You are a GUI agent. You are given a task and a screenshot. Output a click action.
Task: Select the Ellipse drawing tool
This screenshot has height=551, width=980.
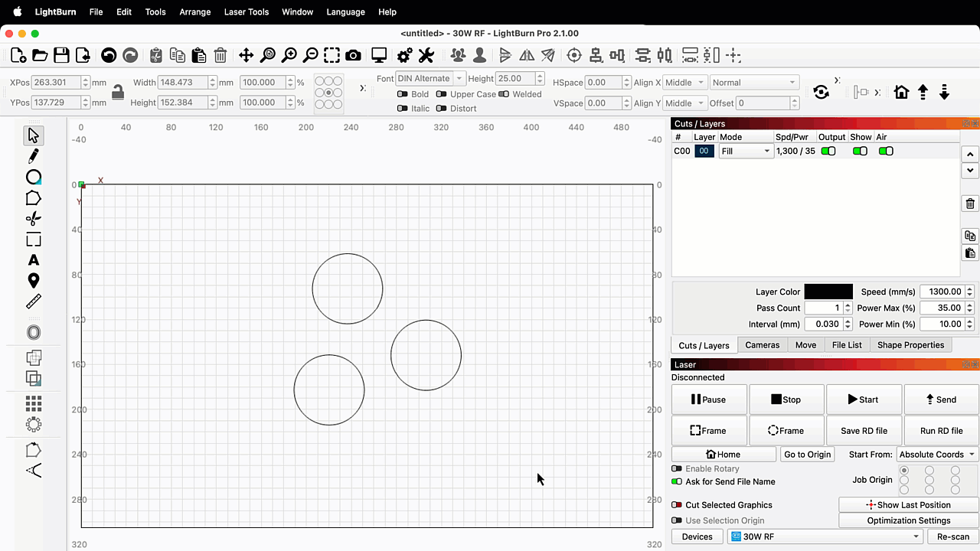33,177
